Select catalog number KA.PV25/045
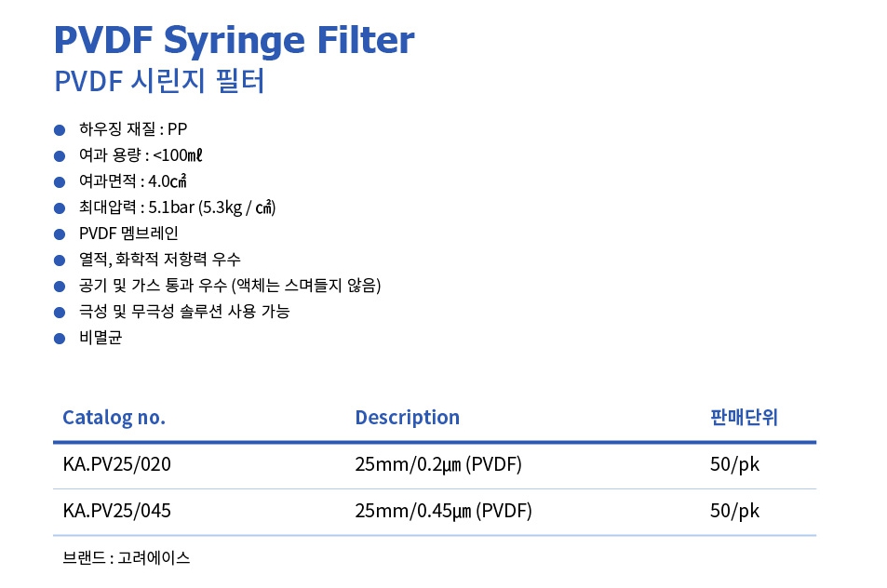 point(117,511)
